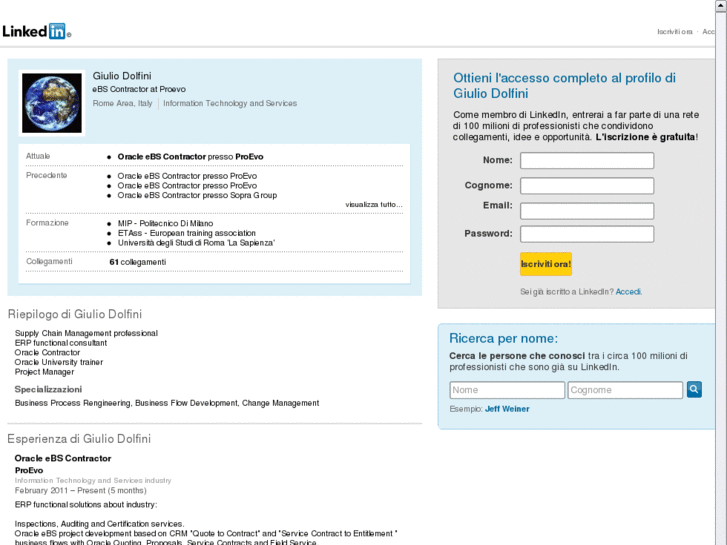This screenshot has width=727, height=545.
Task: Select the Giulio Dolfini name heading
Action: [x=122, y=76]
